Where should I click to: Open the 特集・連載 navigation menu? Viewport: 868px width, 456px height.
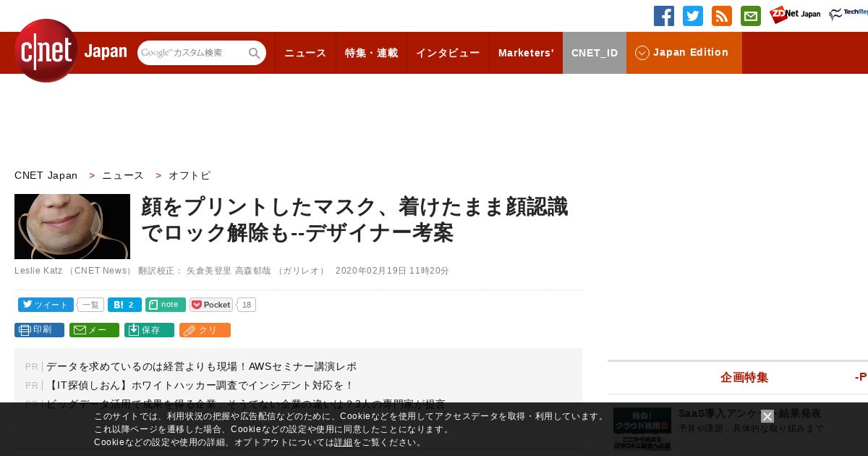371,53
